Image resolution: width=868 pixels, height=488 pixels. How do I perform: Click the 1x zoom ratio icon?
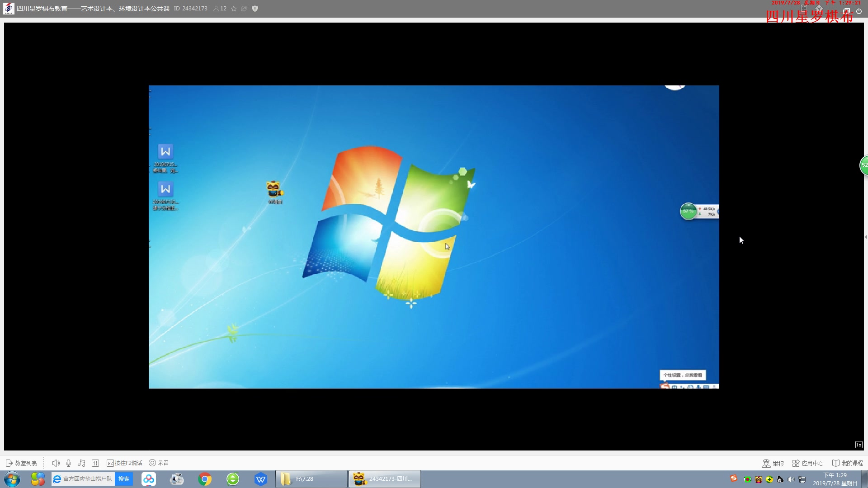point(859,445)
